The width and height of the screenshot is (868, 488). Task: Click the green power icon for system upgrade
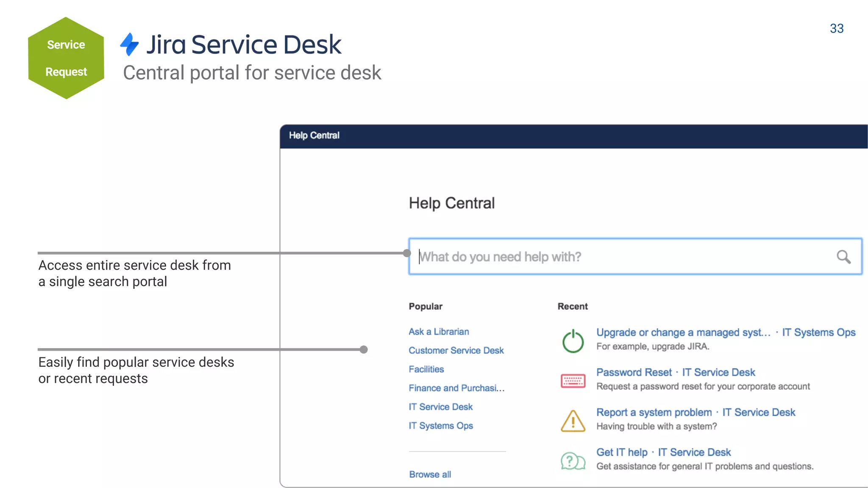tap(573, 341)
